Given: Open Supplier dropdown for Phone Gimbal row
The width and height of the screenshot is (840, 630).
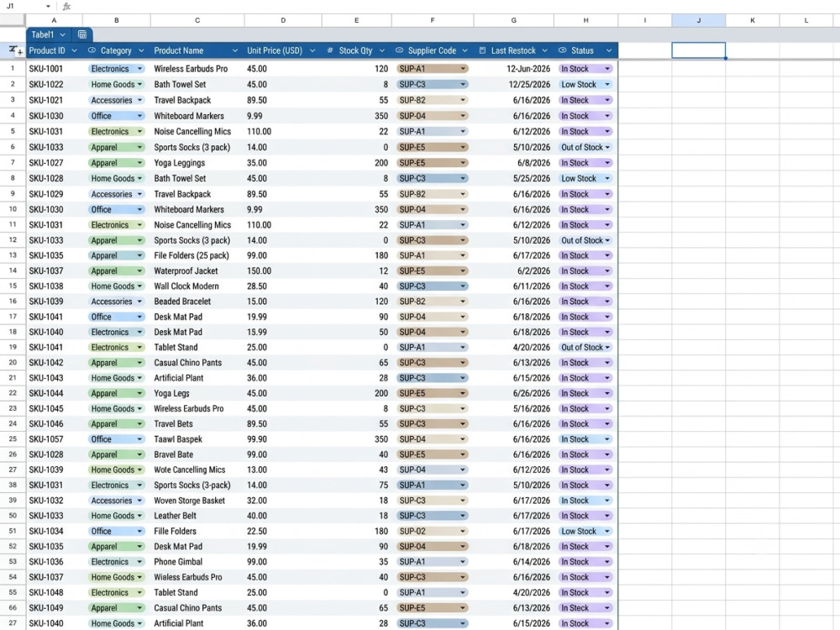Looking at the screenshot, I should tap(464, 562).
